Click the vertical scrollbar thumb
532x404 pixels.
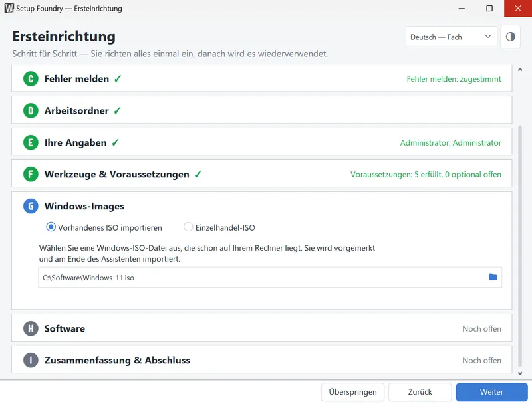(520, 246)
